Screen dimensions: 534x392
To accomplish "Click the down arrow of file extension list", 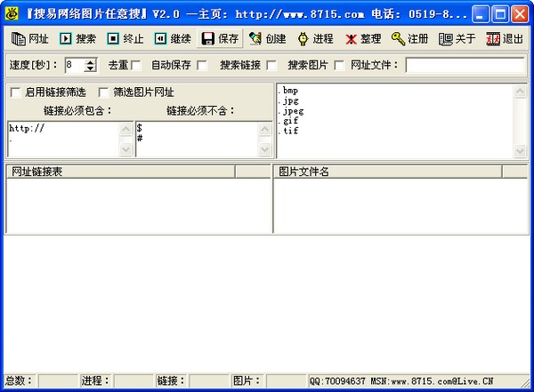I will click(520, 151).
